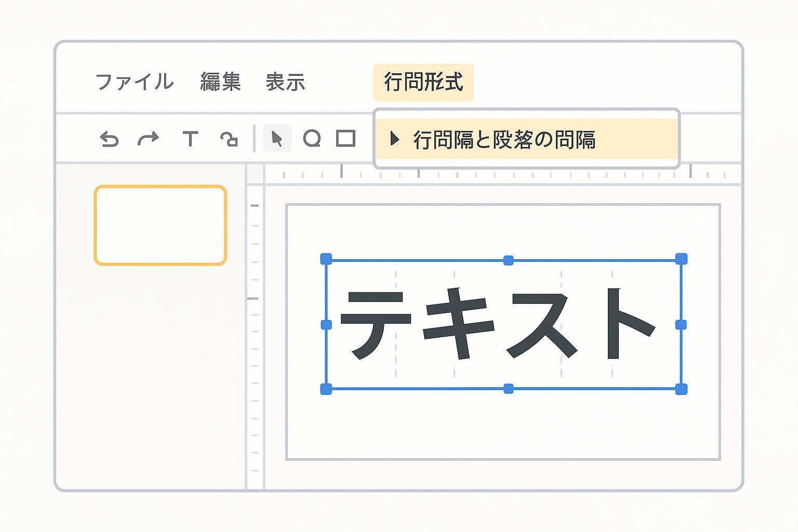
Task: Click the text box top-middle resize handle
Action: [509, 260]
